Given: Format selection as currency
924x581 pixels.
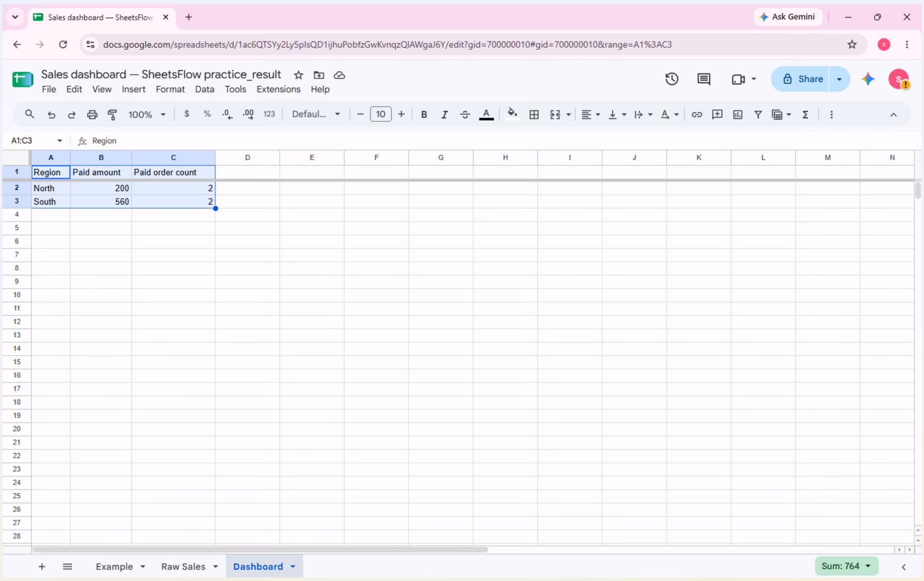Looking at the screenshot, I should pos(186,114).
